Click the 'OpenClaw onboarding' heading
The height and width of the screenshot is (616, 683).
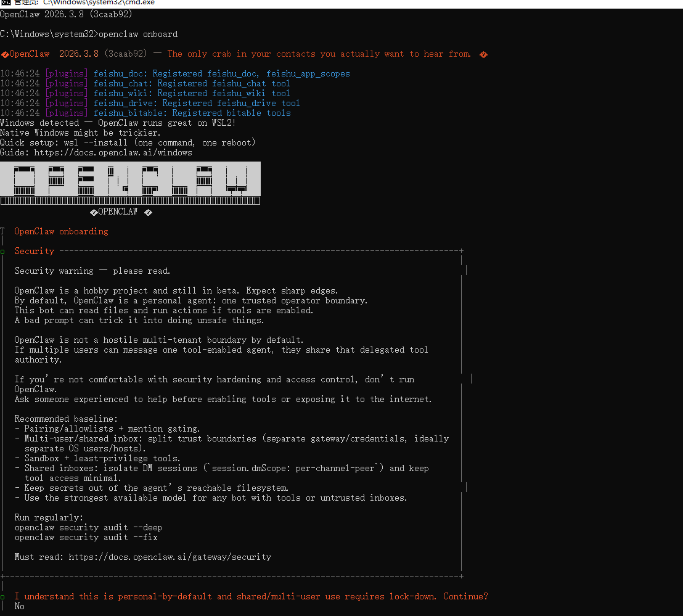click(x=61, y=231)
